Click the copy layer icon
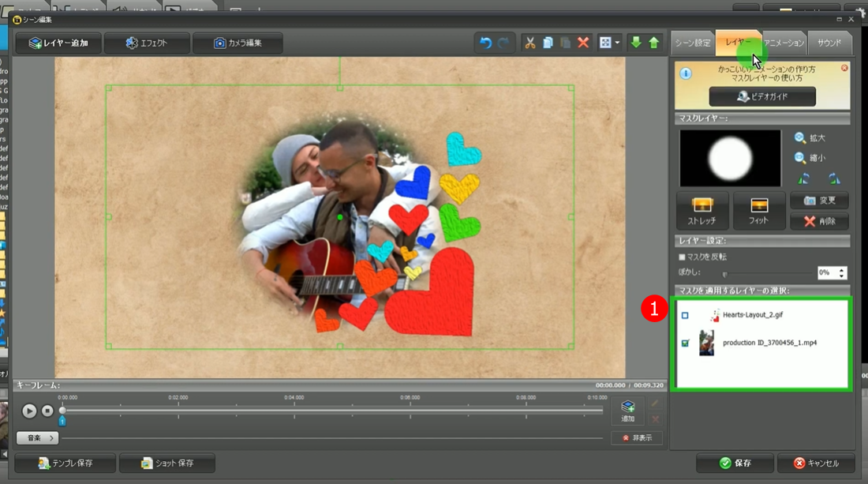868x484 pixels. (x=548, y=43)
